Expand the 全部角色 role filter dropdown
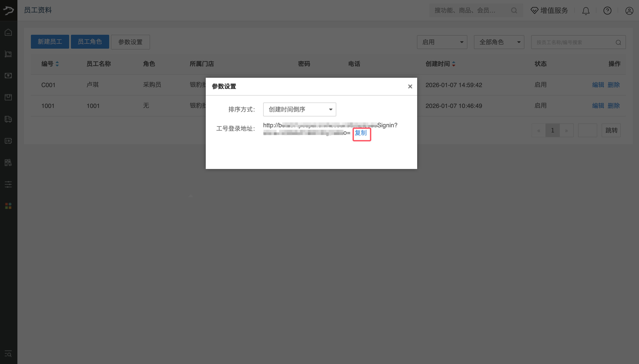Viewport: 639px width, 364px height. click(x=499, y=42)
